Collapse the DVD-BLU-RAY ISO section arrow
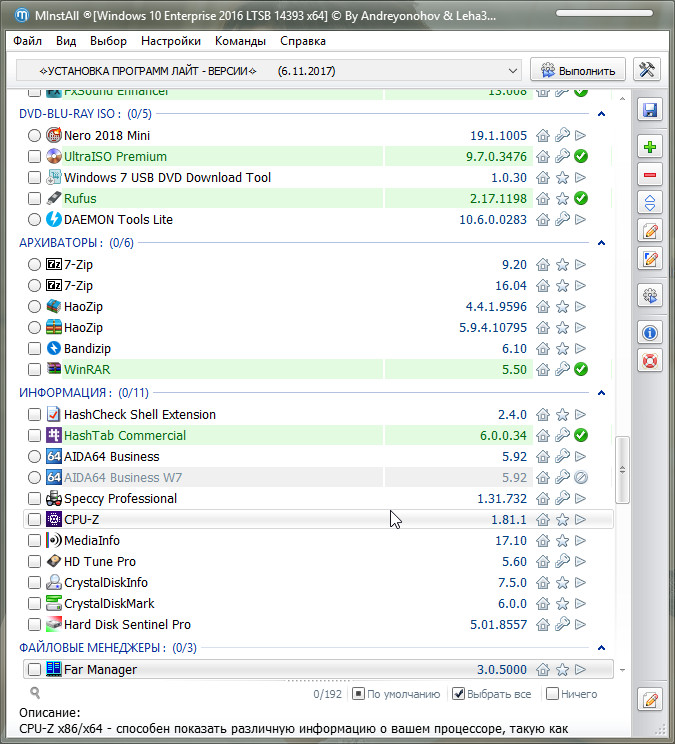Viewport: 675px width, 744px height. 601,114
